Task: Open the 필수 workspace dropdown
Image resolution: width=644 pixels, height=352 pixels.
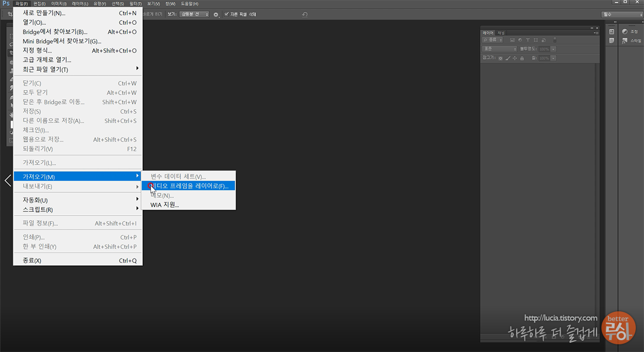Action: (622, 14)
